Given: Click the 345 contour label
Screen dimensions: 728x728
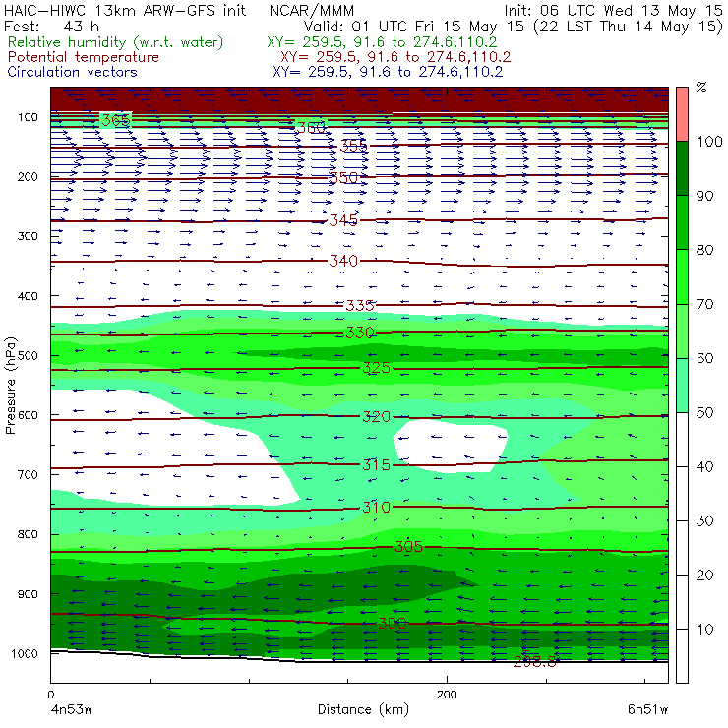Looking at the screenshot, I should (343, 220).
